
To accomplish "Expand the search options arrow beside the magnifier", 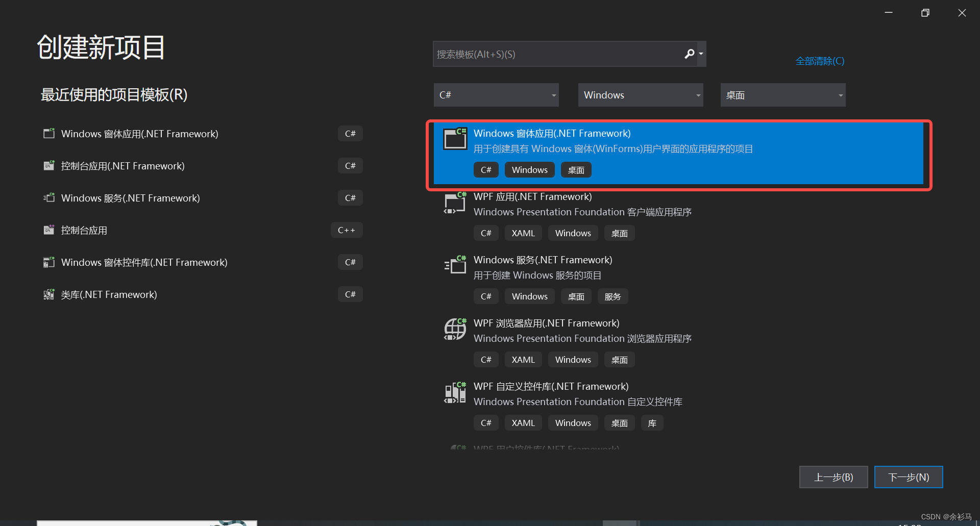I will (x=700, y=54).
